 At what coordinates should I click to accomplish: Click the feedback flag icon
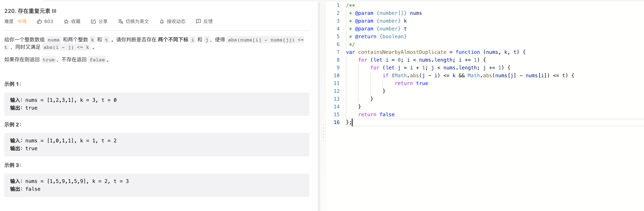198,22
